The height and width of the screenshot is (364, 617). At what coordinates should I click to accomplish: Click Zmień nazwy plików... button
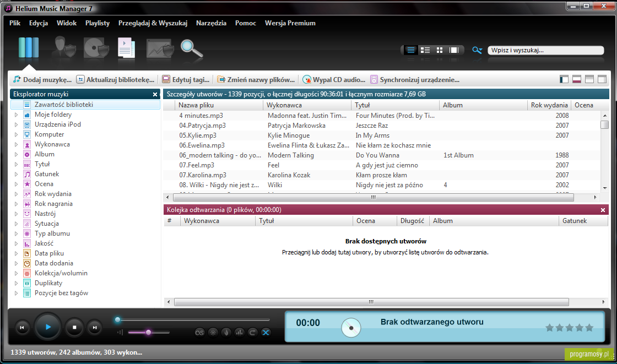(x=256, y=79)
